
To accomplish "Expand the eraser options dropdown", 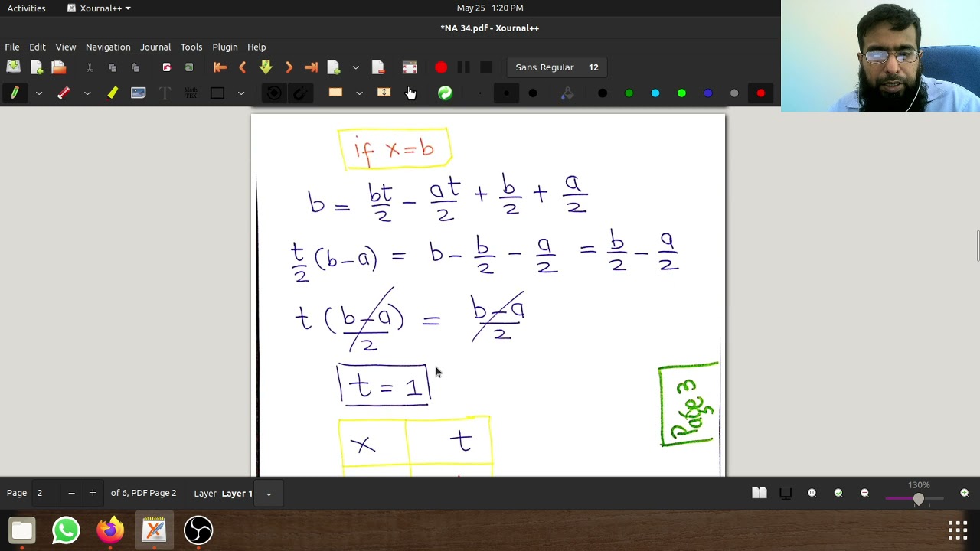I will [87, 93].
